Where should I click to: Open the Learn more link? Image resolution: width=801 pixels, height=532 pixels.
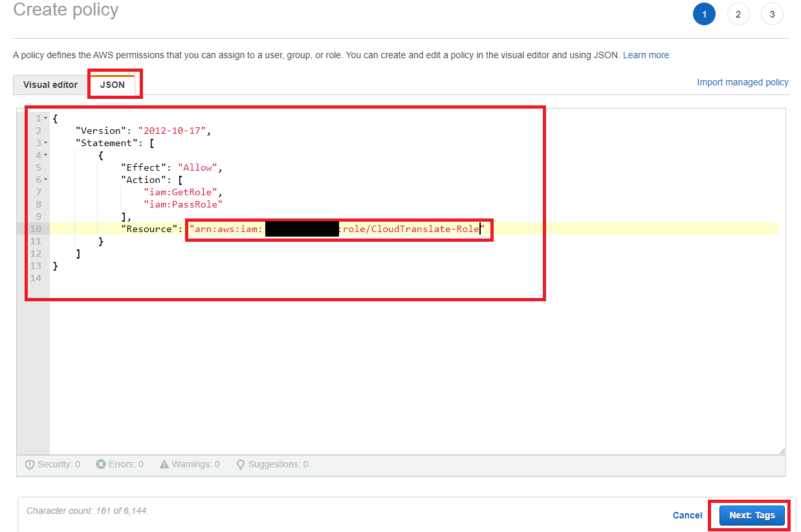tap(646, 55)
